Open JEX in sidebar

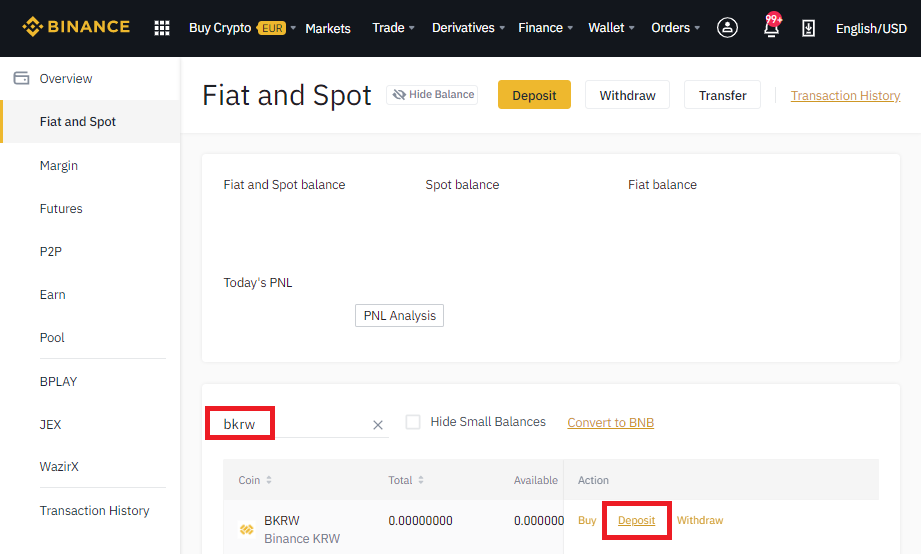pyautogui.click(x=50, y=424)
